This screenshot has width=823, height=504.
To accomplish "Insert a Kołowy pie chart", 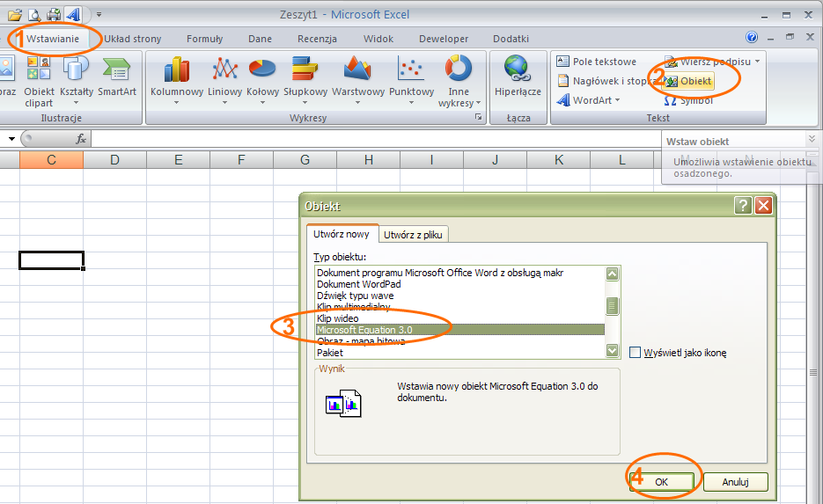I will (x=262, y=80).
